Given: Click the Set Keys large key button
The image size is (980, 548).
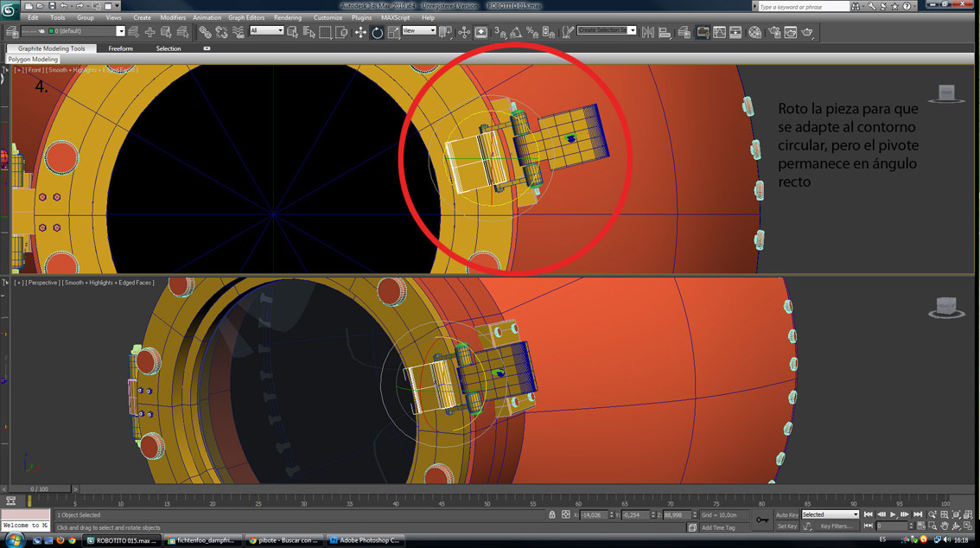Looking at the screenshot, I should (762, 519).
